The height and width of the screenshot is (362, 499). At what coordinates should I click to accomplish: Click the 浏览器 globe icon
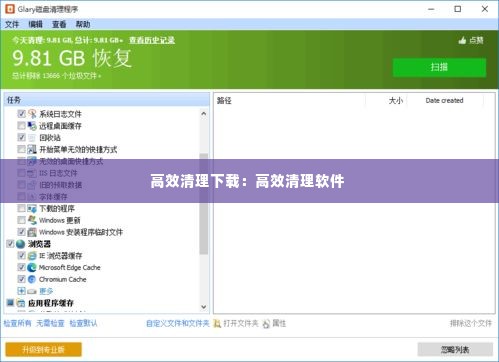(21, 244)
